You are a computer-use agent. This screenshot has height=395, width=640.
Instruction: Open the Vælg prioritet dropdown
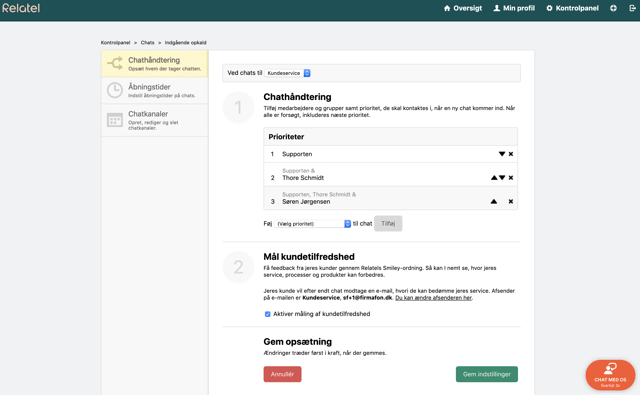(312, 224)
